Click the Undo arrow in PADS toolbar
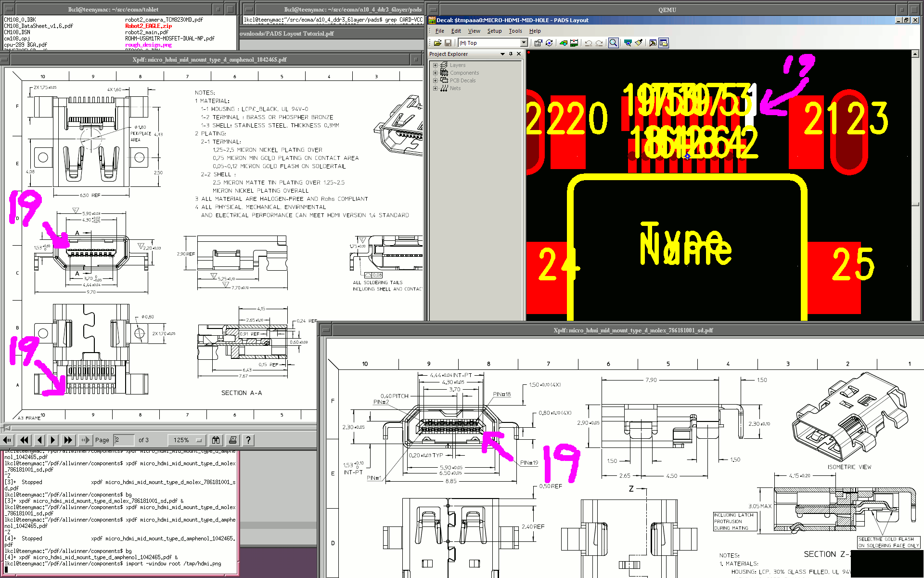Viewport: 924px width, 578px height. [589, 43]
